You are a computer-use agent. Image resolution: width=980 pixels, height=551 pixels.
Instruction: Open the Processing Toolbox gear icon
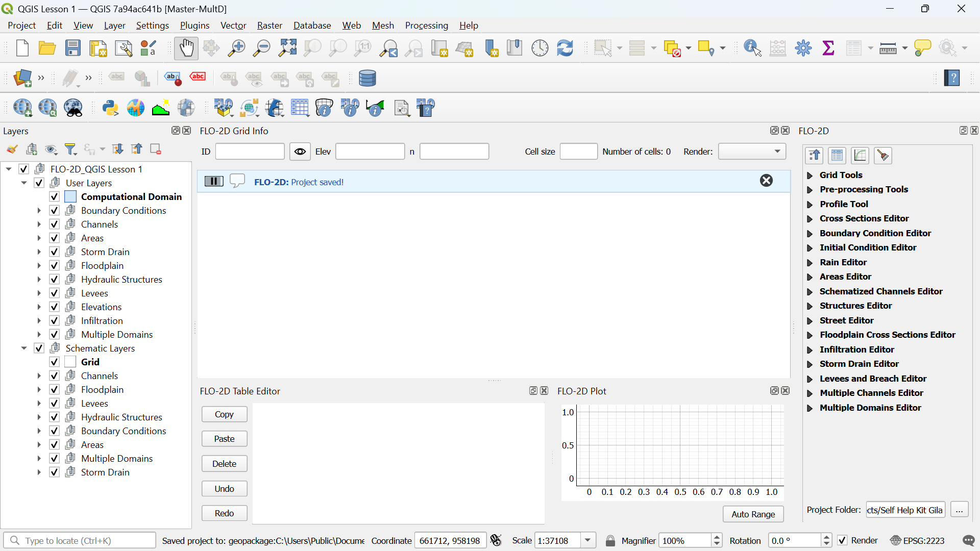(x=803, y=48)
